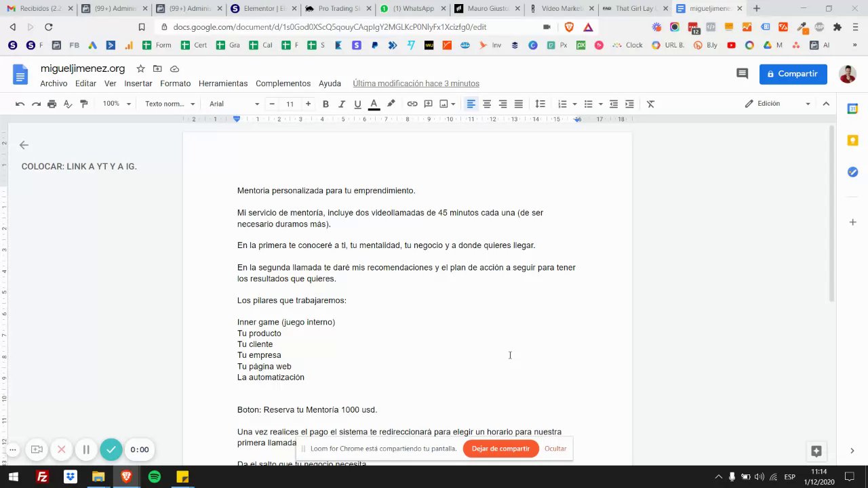The width and height of the screenshot is (868, 488).
Task: Finish the Loom recording with the checkmark
Action: (111, 449)
